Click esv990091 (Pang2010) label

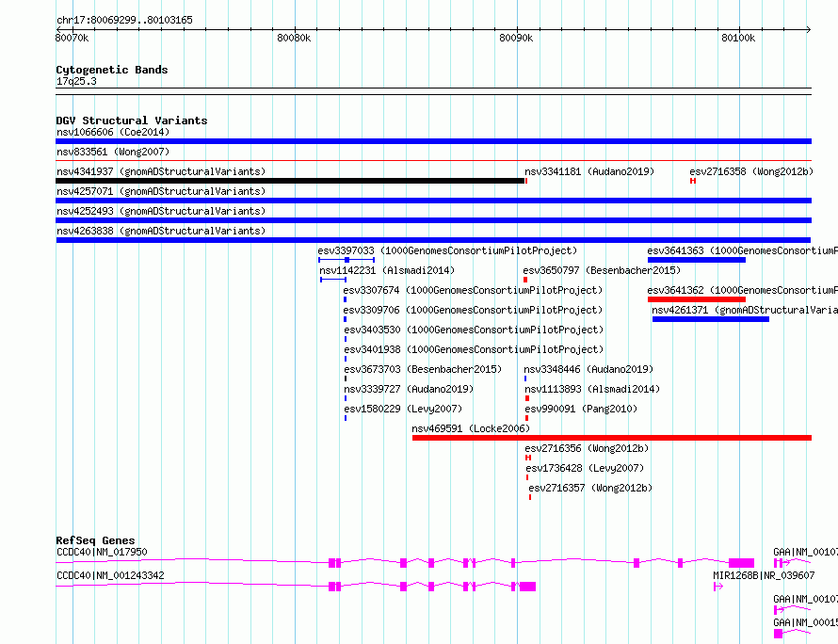click(x=581, y=409)
